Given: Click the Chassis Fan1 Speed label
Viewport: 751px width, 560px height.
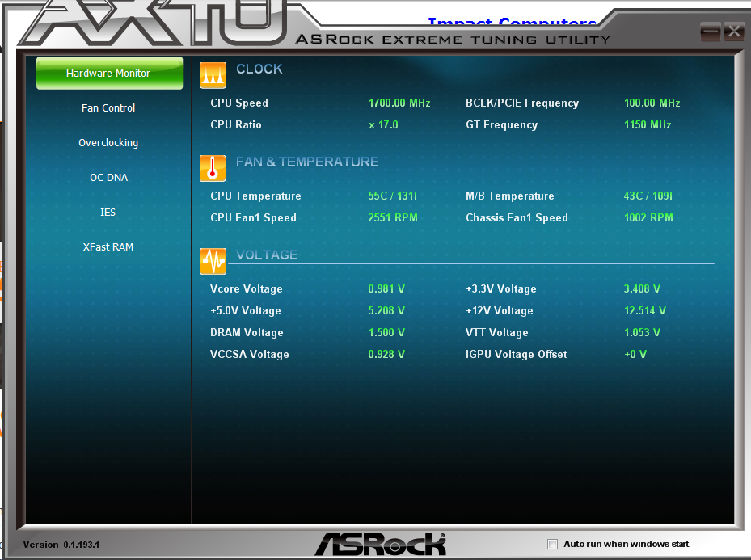Looking at the screenshot, I should pyautogui.click(x=517, y=218).
